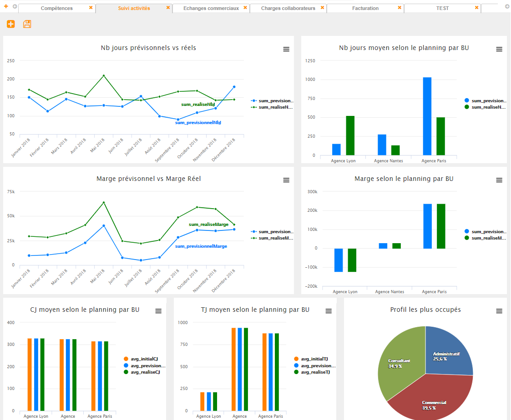Click the blue Agence Paris bar in Nb jours moyen

tap(427, 116)
